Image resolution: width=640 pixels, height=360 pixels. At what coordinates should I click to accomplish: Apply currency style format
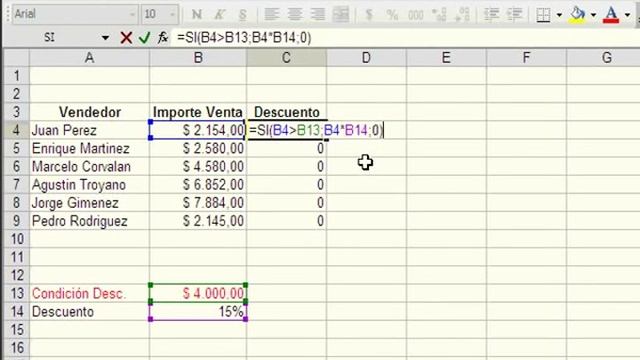(x=369, y=15)
